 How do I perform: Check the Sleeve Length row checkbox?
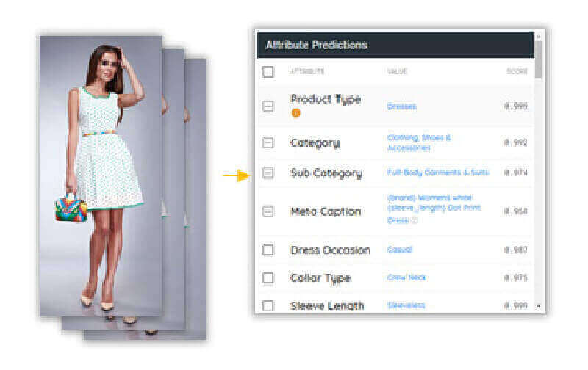point(268,305)
